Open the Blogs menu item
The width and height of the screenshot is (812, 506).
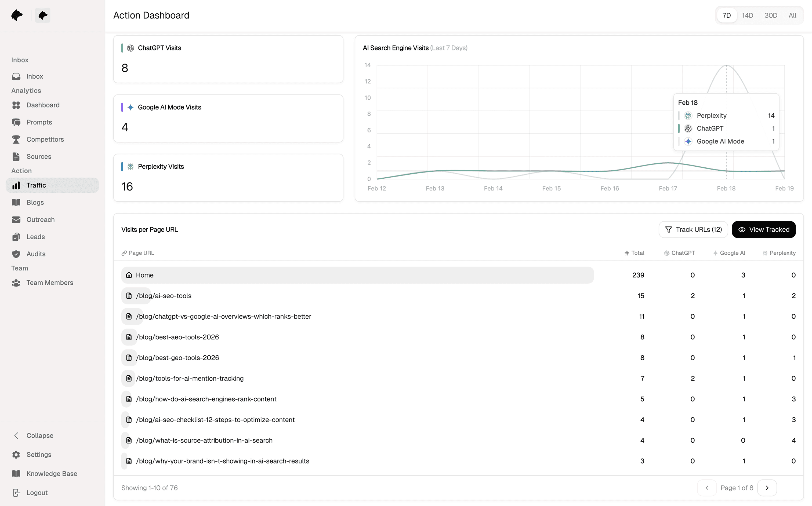(x=35, y=203)
